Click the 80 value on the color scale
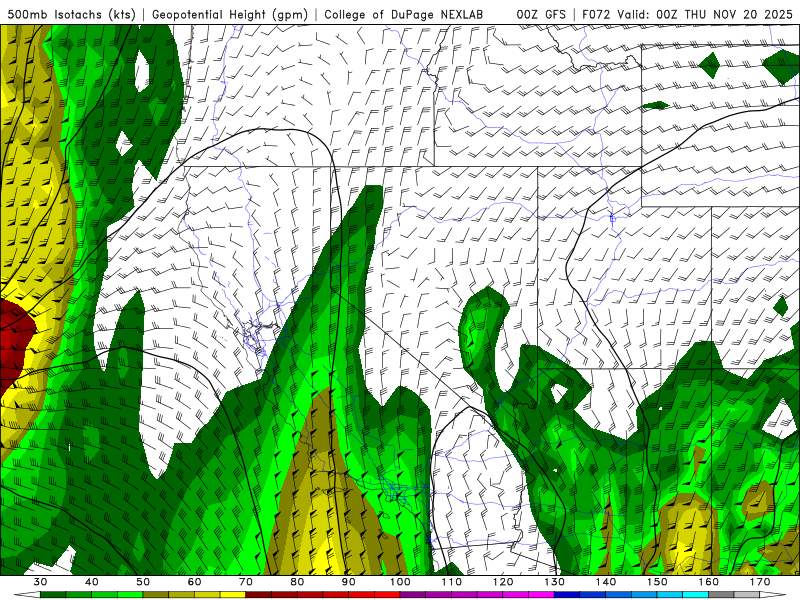 click(x=297, y=582)
